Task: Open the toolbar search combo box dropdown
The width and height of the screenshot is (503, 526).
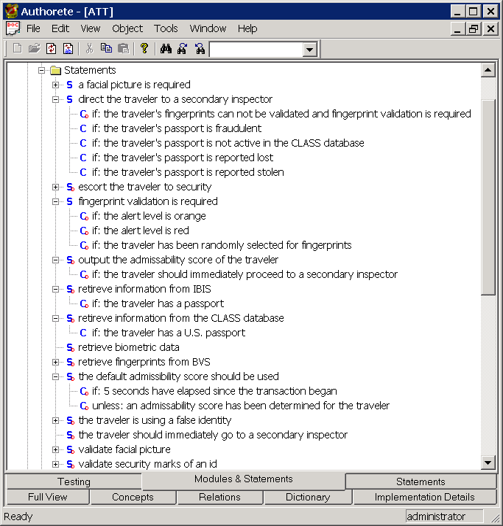Action: 309,50
